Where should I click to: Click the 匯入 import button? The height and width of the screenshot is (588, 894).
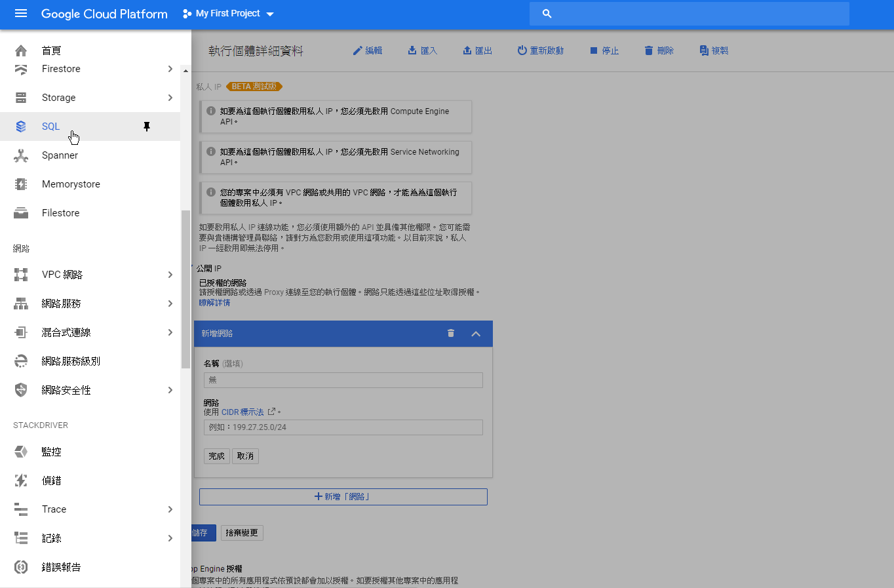click(x=422, y=50)
